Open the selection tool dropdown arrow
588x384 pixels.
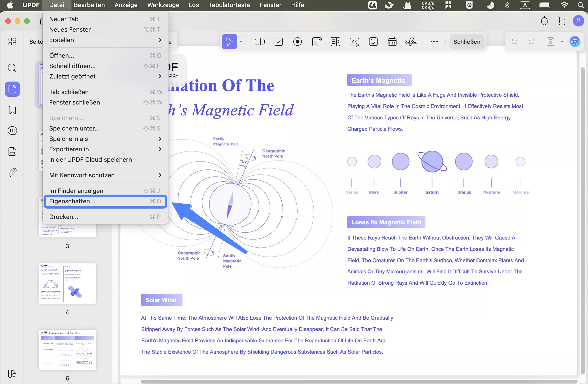(x=241, y=41)
